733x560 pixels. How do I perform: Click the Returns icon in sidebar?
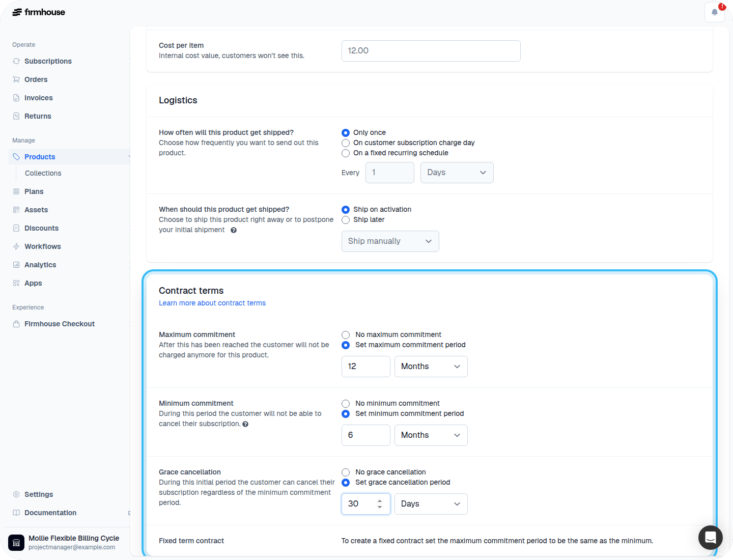pos(16,116)
